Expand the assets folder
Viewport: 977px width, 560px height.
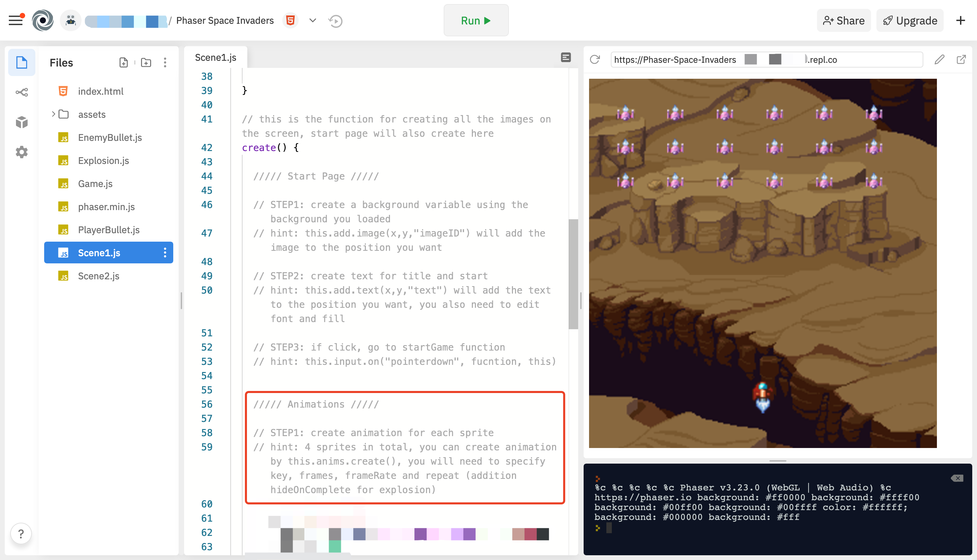54,114
